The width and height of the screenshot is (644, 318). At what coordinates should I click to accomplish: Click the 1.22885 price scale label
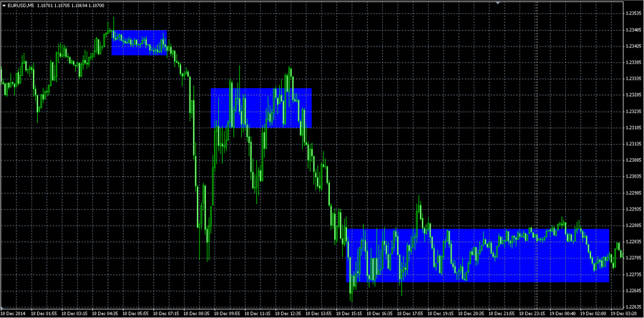[633, 226]
